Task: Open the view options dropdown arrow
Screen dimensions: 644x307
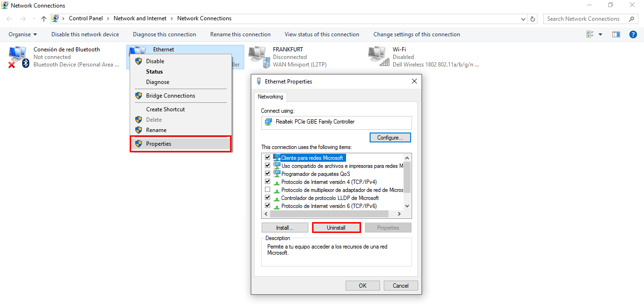Action: (x=600, y=34)
